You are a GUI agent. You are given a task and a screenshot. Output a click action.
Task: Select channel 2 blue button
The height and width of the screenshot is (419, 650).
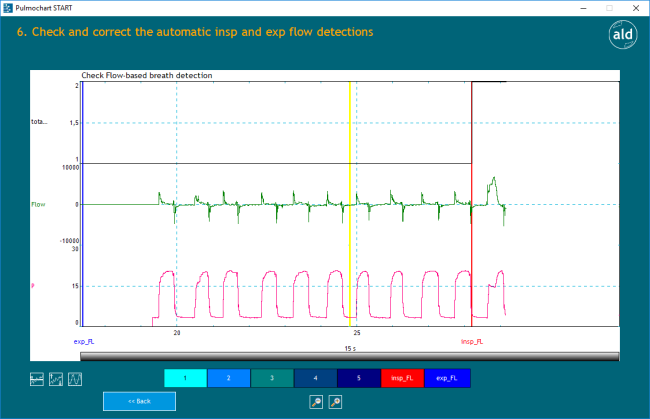tap(229, 378)
